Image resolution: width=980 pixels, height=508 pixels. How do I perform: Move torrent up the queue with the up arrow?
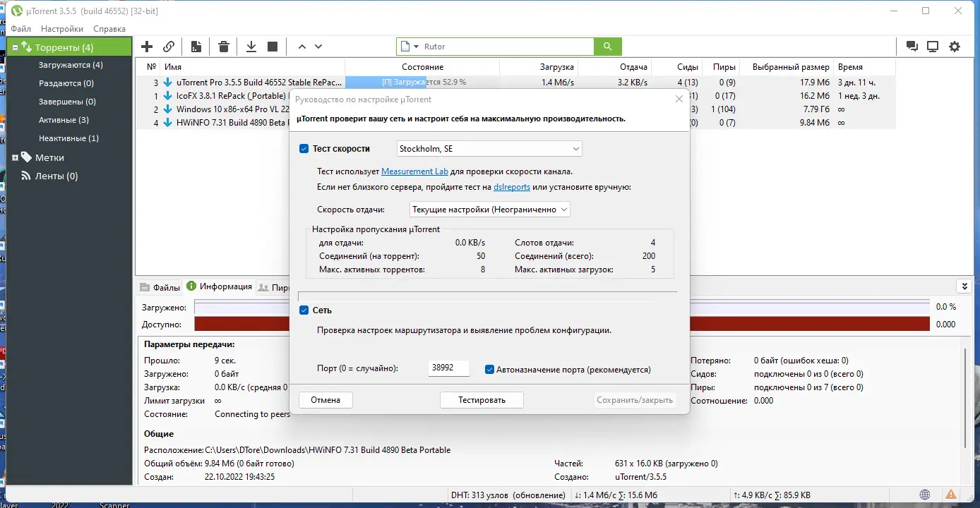click(302, 47)
